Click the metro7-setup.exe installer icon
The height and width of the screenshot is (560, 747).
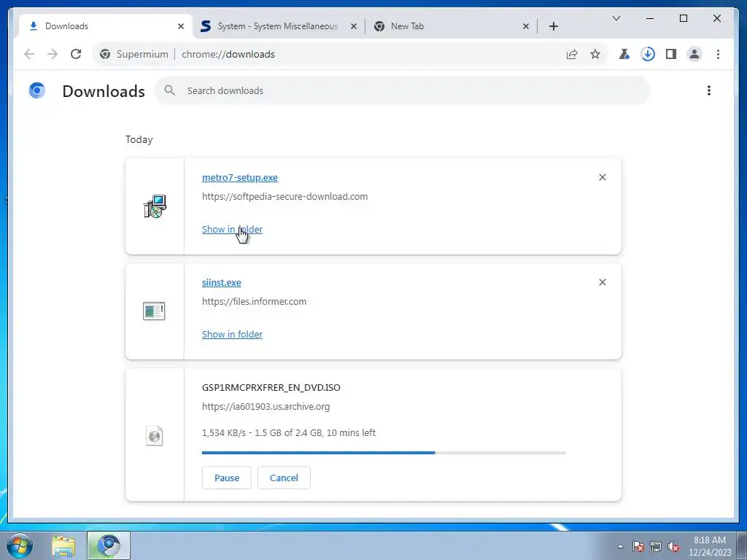tap(155, 206)
